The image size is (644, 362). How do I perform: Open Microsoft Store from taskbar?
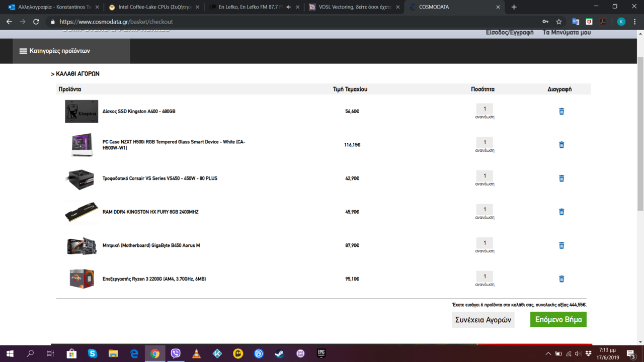71,354
